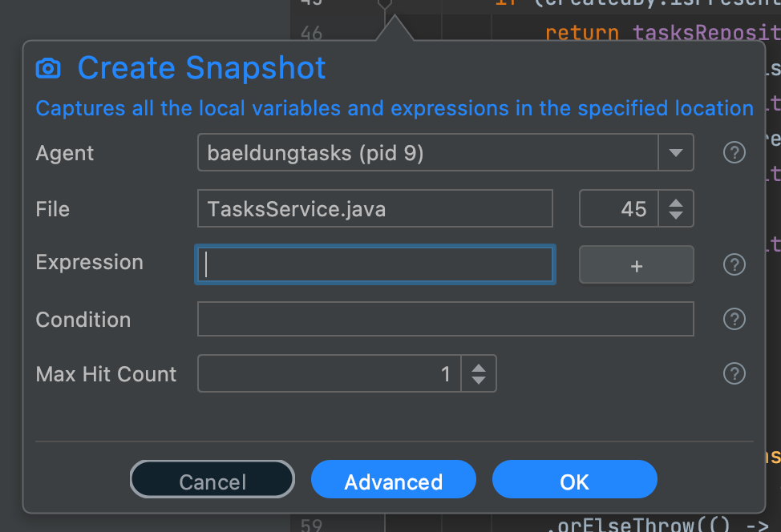Viewport: 781px width, 532px height.
Task: Increase the file line number
Action: (676, 203)
